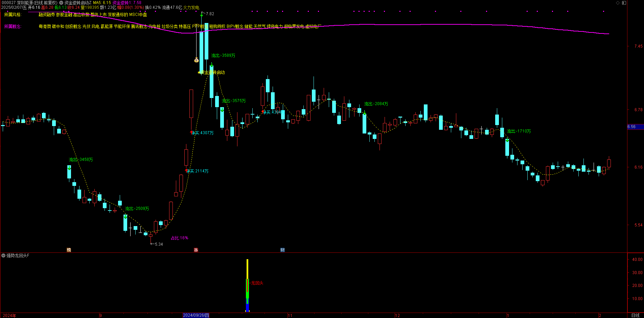Click the 涨 event marker icon
Viewport: 644px width, 318px height.
pos(196,250)
